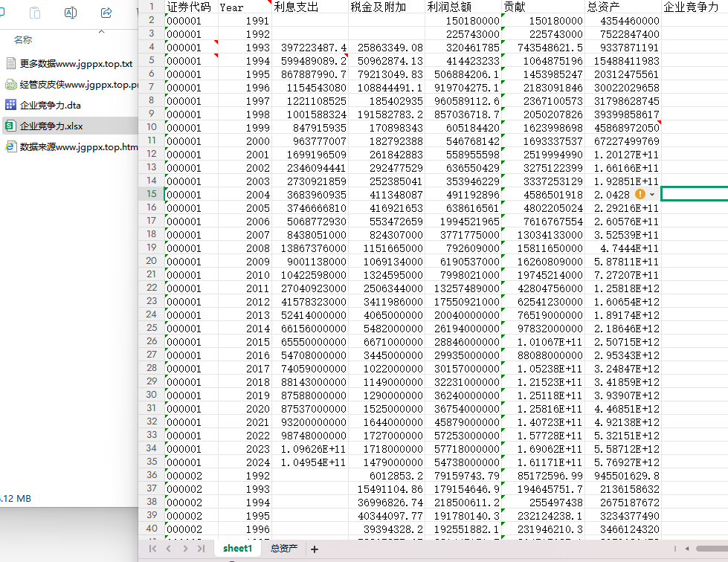Select row header 40

pyautogui.click(x=152, y=529)
